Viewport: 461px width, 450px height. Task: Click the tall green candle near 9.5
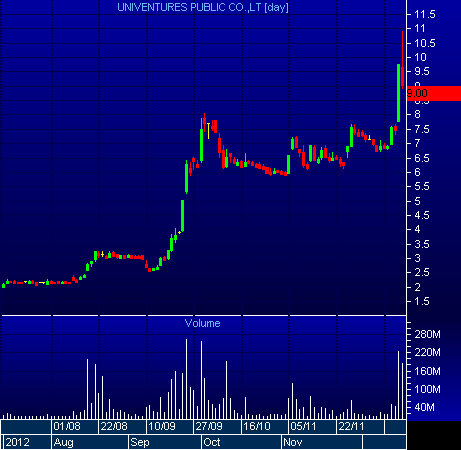(398, 93)
